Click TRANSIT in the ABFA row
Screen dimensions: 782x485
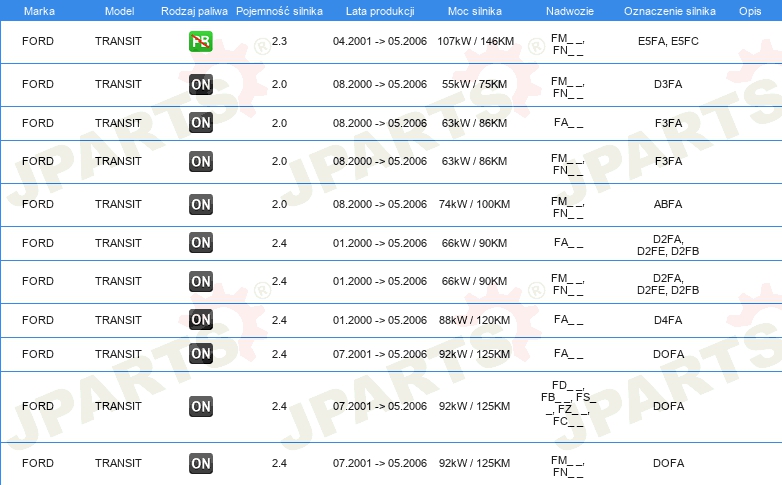point(118,205)
